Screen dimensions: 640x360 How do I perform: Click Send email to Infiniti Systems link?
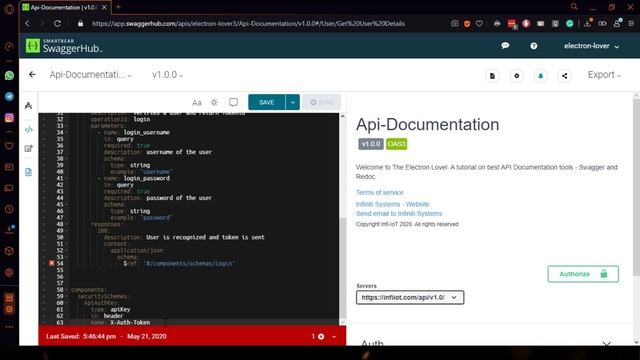coord(399,213)
